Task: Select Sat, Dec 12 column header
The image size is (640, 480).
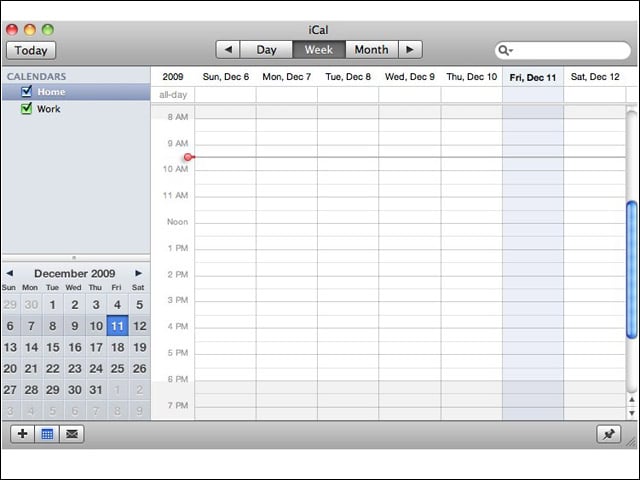Action: tap(595, 77)
